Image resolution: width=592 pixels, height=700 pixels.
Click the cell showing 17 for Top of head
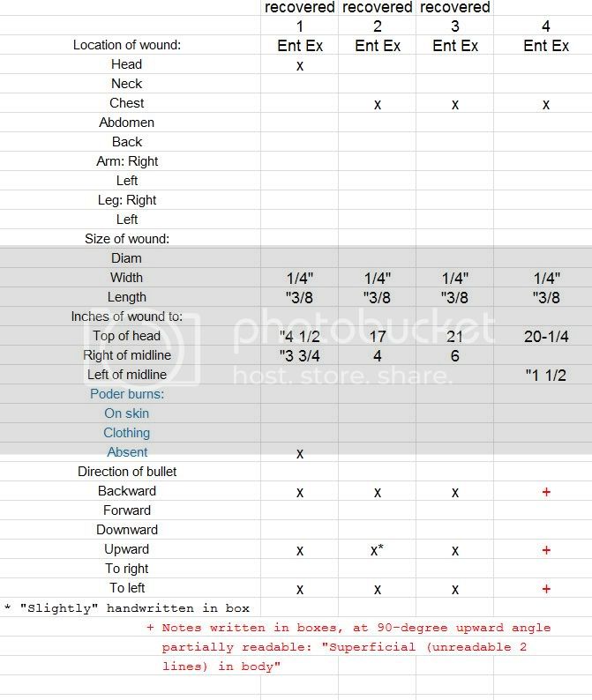tap(378, 336)
